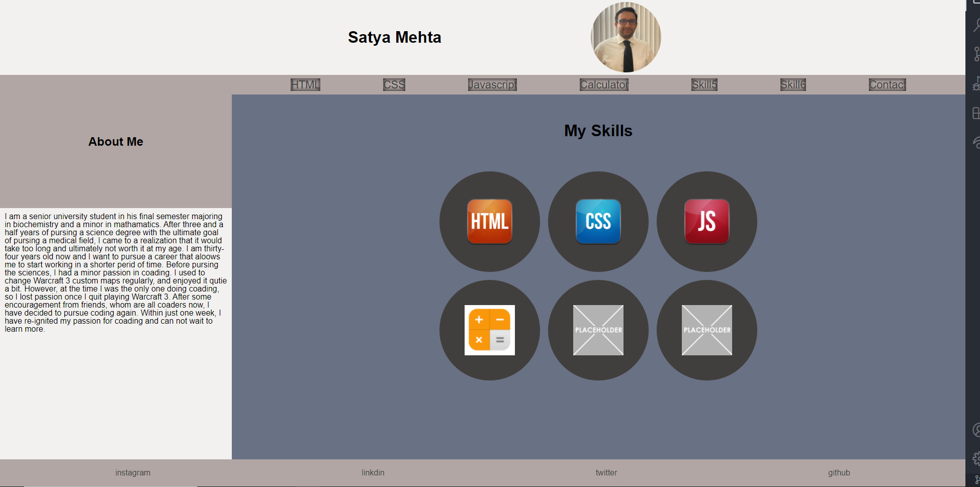Image resolution: width=980 pixels, height=487 pixels.
Task: Open the JS skill icon
Action: click(x=706, y=222)
